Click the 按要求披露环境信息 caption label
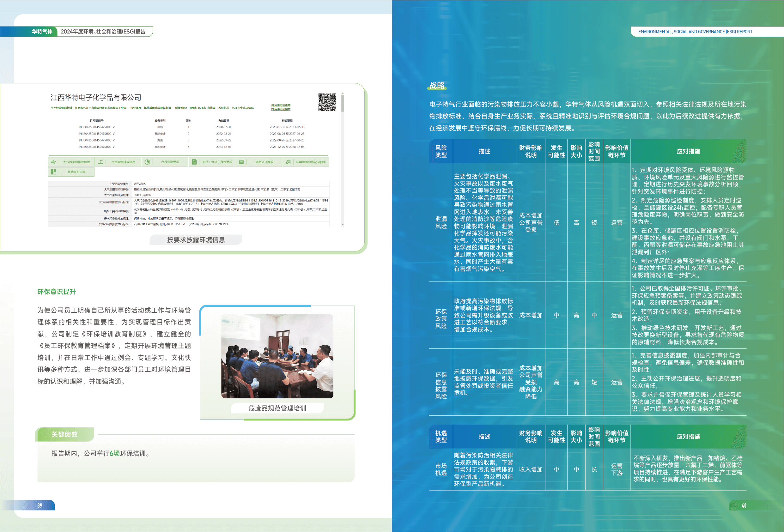The width and height of the screenshot is (784, 532). pyautogui.click(x=196, y=239)
